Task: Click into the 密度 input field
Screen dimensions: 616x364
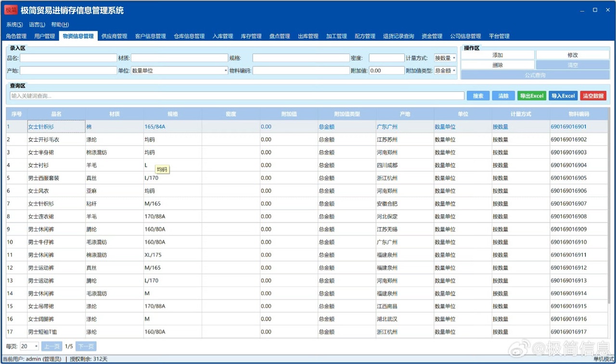Action: coord(386,58)
